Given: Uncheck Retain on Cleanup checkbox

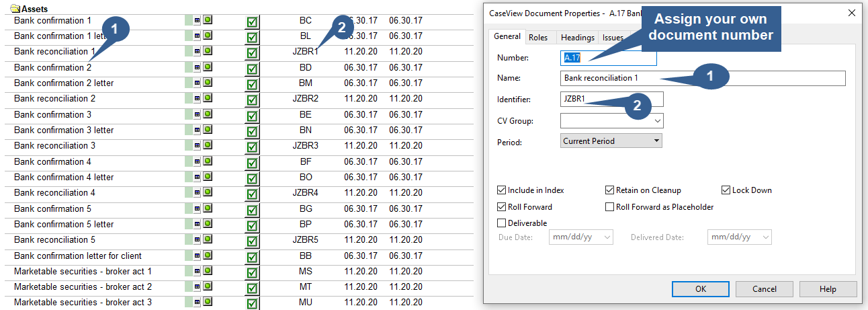Looking at the screenshot, I should click(610, 190).
